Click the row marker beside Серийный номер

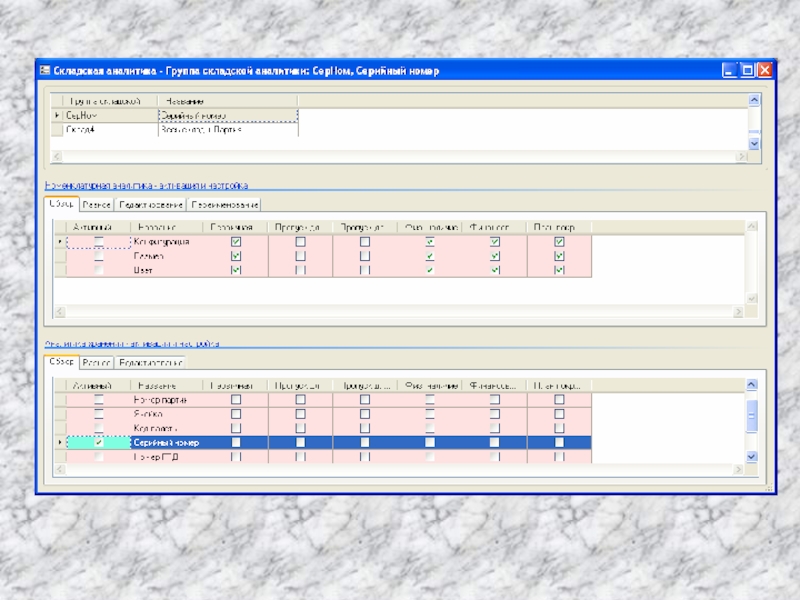point(60,442)
